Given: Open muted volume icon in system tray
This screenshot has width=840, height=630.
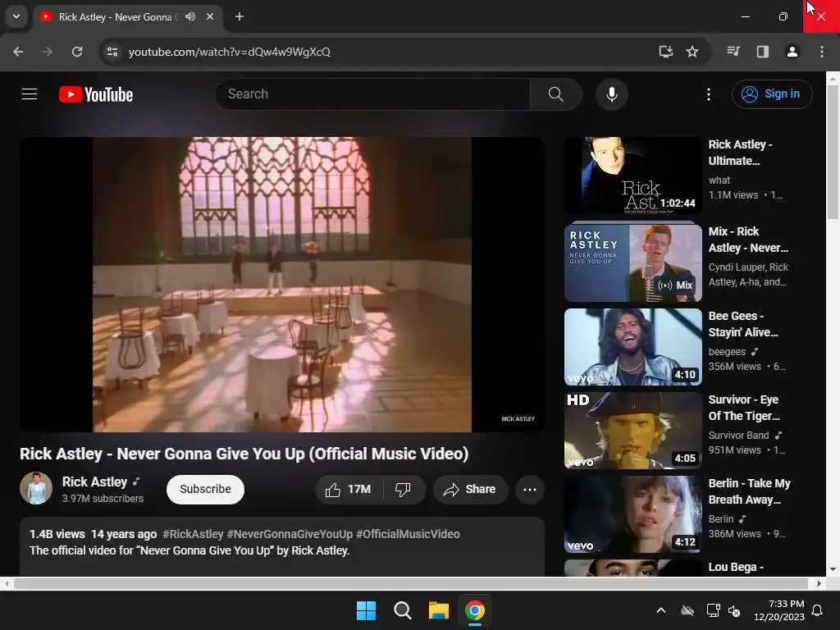Looking at the screenshot, I should coord(734,610).
